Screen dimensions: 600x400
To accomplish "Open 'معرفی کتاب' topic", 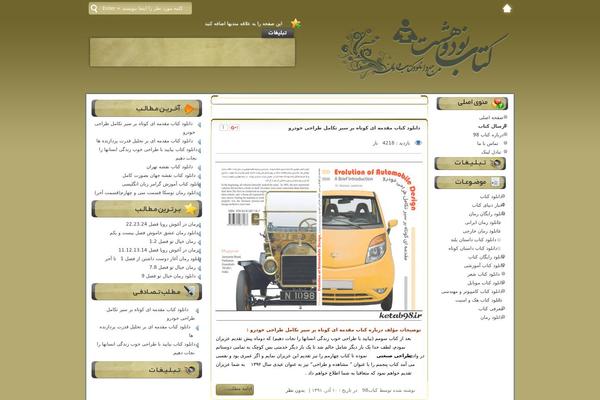I will [x=490, y=309].
